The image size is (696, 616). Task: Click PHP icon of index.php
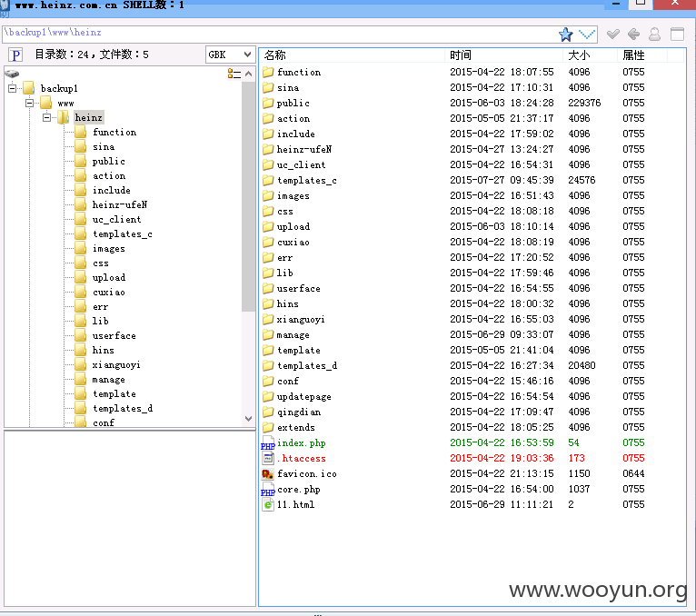(x=268, y=442)
